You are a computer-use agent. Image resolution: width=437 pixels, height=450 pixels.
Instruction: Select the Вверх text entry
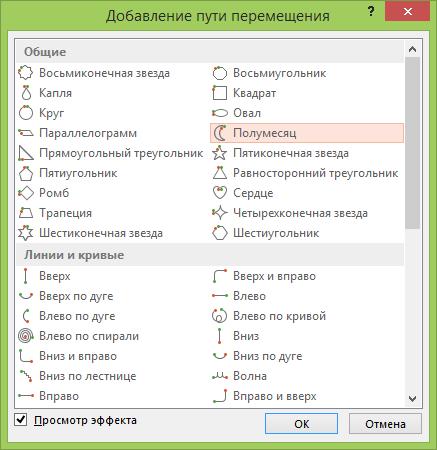click(55, 276)
